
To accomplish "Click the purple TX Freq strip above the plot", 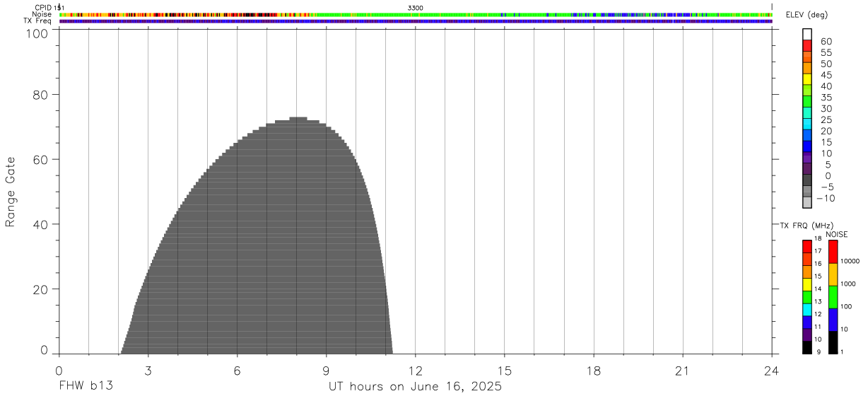I will tap(416, 21).
